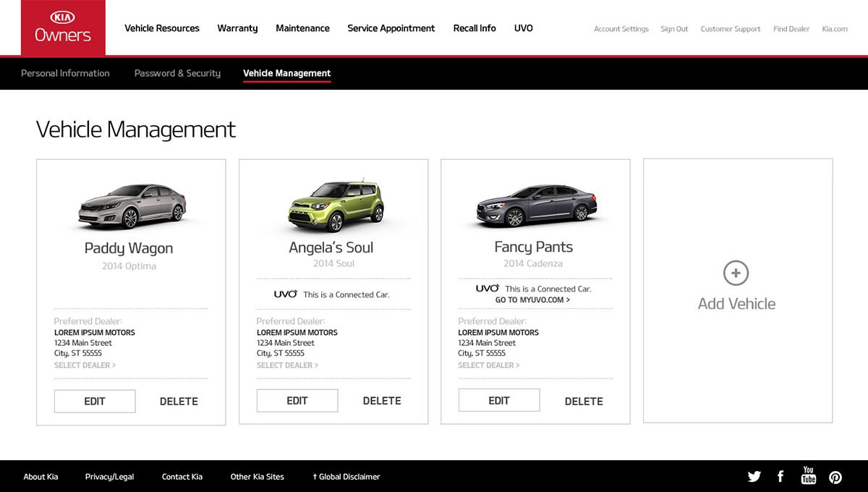This screenshot has width=868, height=492.
Task: Edit the Angela's Soul vehicle
Action: point(297,401)
